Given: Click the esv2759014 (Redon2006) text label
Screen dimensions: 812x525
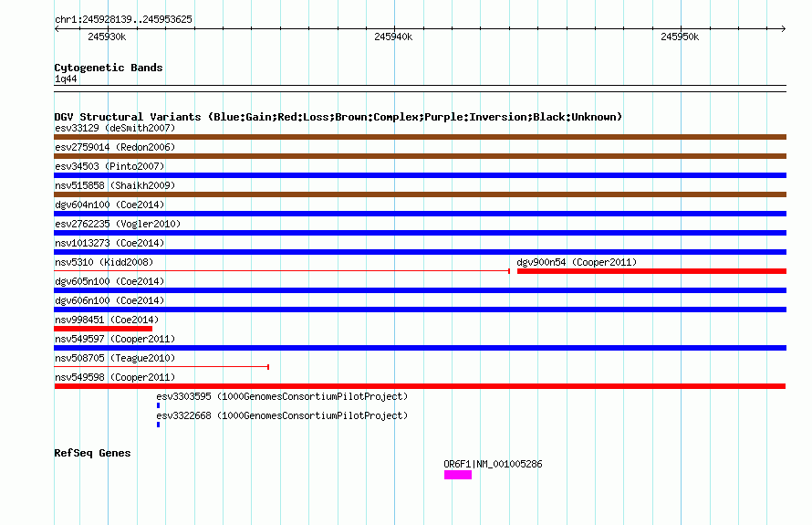Looking at the screenshot, I should coord(115,147).
